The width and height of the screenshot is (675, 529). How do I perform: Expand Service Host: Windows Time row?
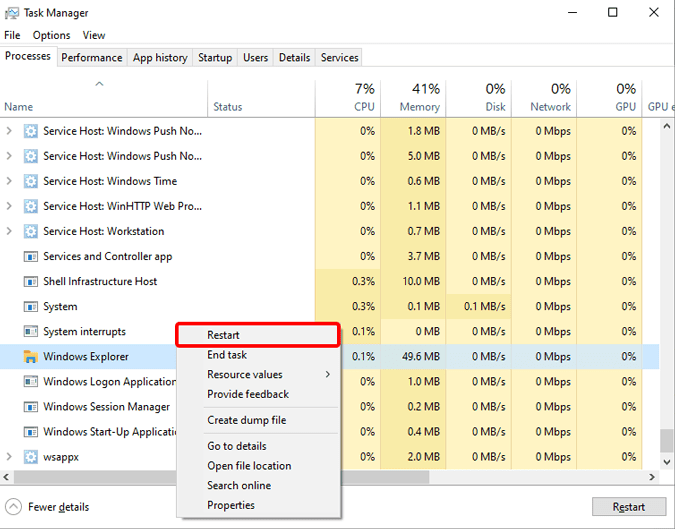[x=9, y=181]
